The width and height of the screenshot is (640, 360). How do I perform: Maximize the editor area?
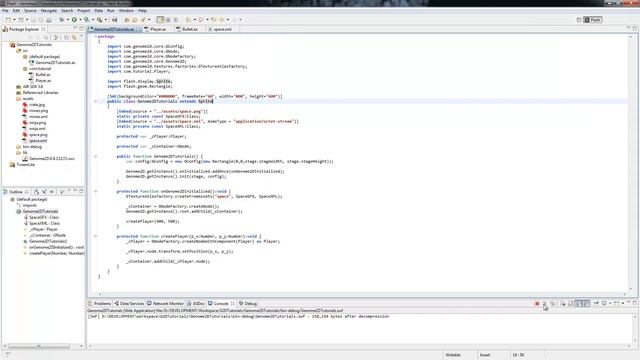(x=635, y=29)
